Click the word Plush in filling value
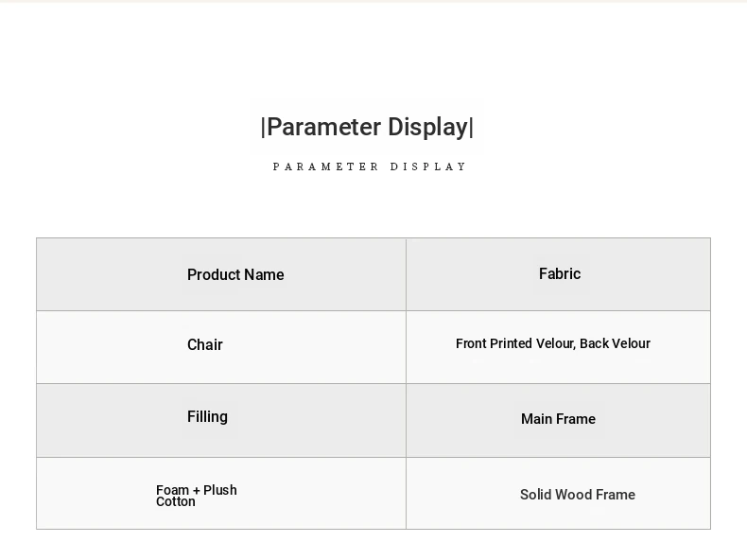 point(220,490)
